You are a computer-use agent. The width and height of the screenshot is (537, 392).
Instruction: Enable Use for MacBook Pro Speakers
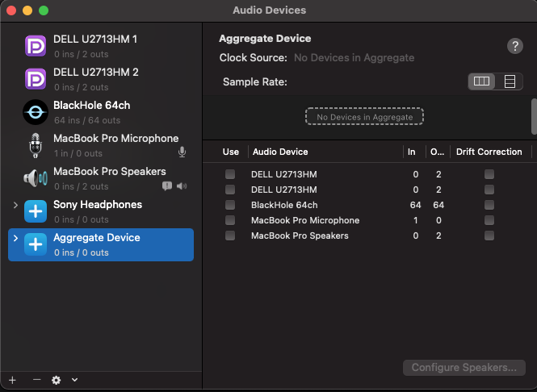tap(230, 236)
